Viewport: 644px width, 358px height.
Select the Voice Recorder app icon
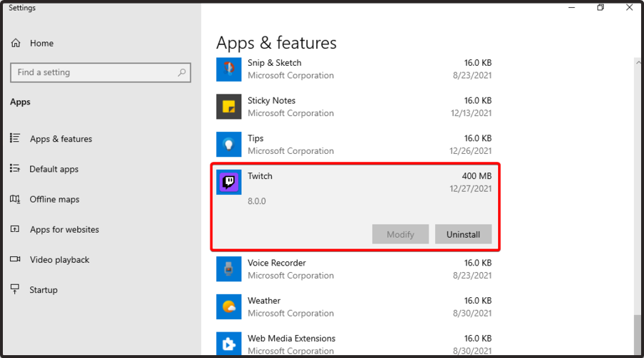pos(229,268)
